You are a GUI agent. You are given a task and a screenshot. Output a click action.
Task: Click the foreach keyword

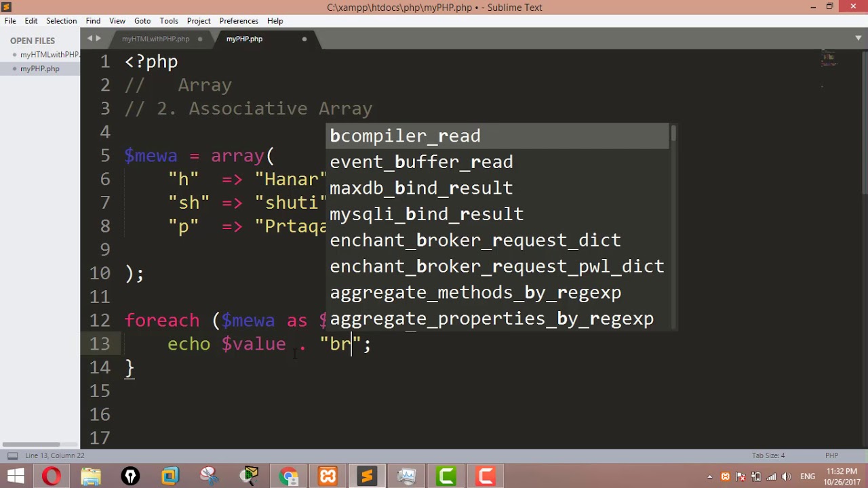tap(162, 320)
